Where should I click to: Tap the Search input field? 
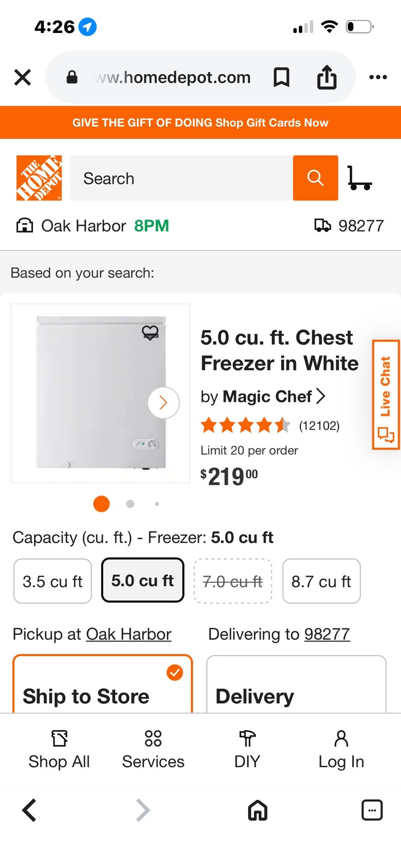point(181,178)
